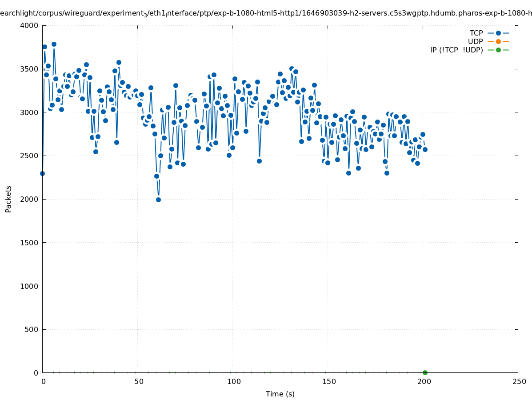Select the UDP legend label

pyautogui.click(x=475, y=41)
